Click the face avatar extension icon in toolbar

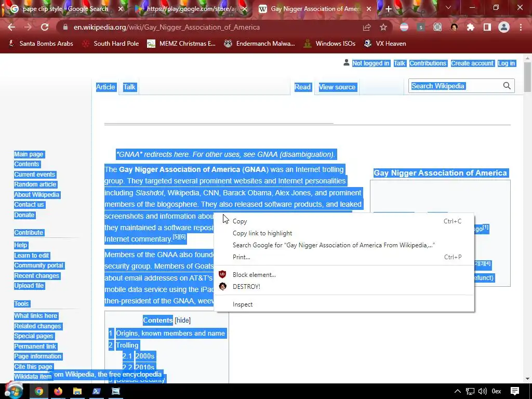(x=454, y=27)
